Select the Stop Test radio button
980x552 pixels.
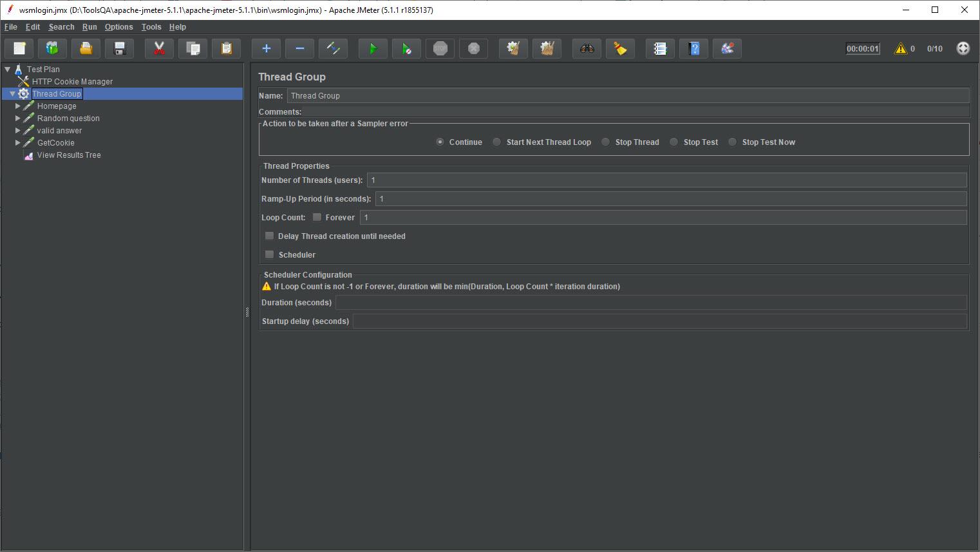point(674,142)
